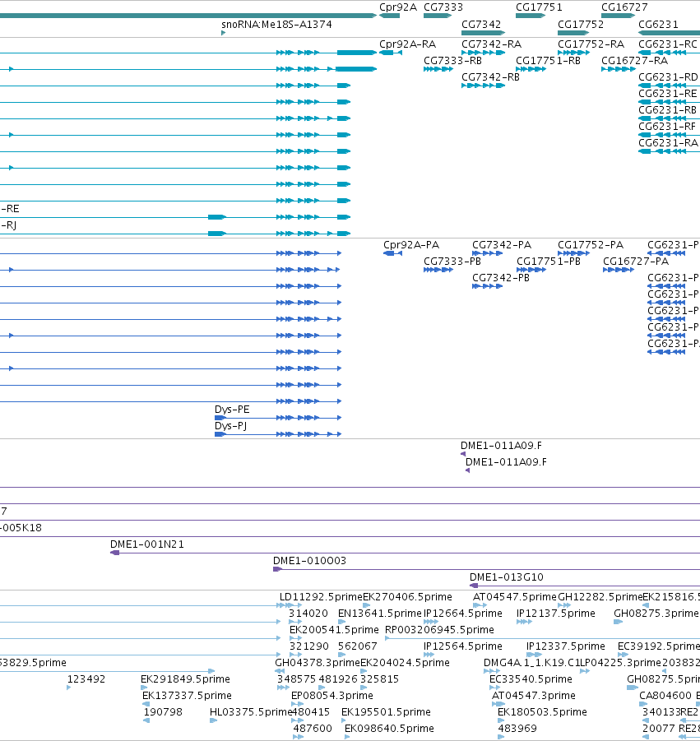
Task: Open the GH12282.5prime EST label
Action: (600, 597)
